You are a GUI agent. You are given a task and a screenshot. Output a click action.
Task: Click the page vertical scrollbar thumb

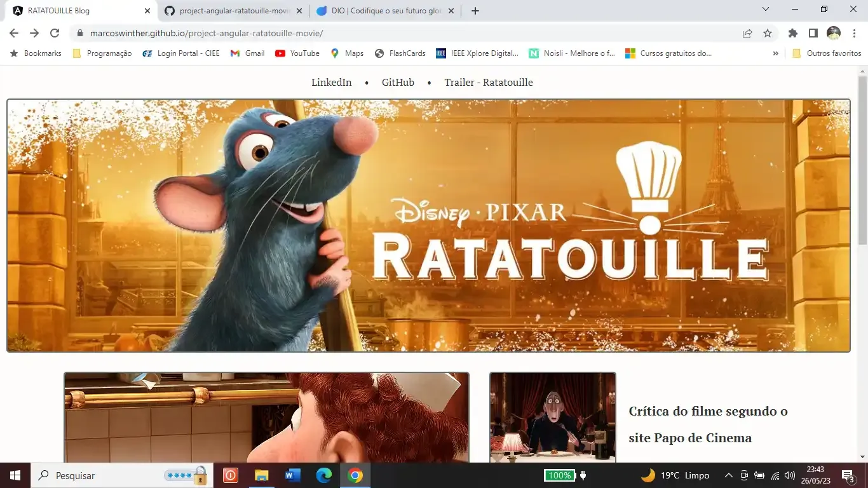click(862, 161)
